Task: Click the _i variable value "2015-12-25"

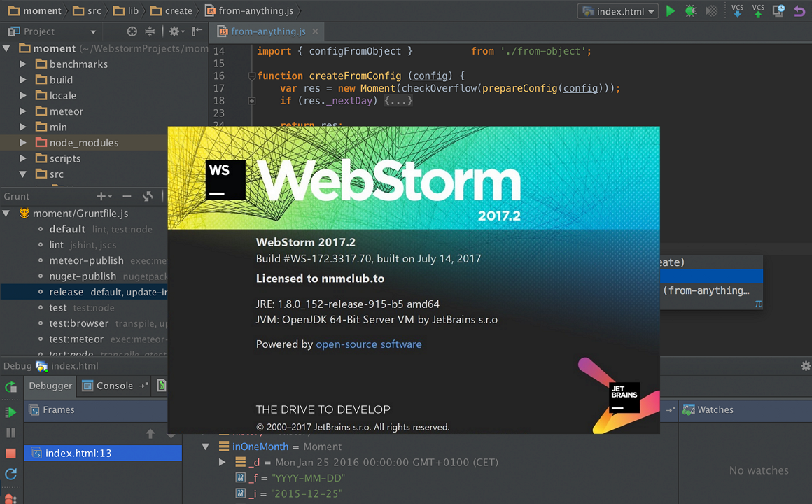Action: pos(307,493)
